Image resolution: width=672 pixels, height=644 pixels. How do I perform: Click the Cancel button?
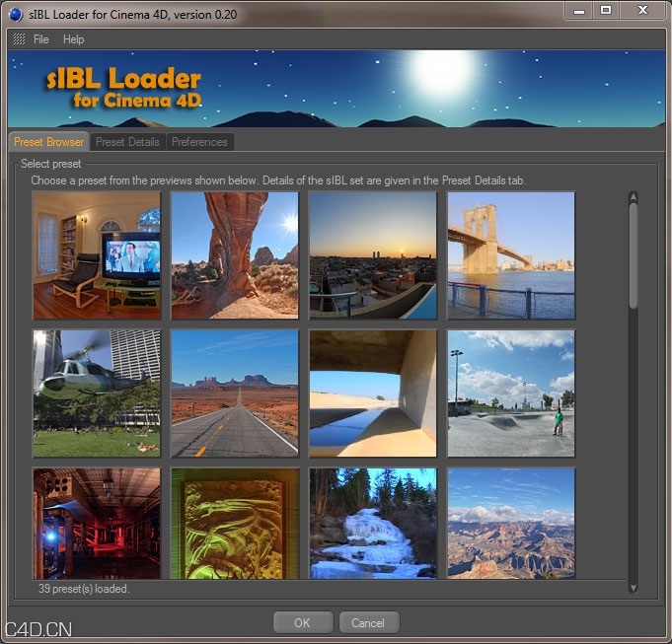point(369,622)
